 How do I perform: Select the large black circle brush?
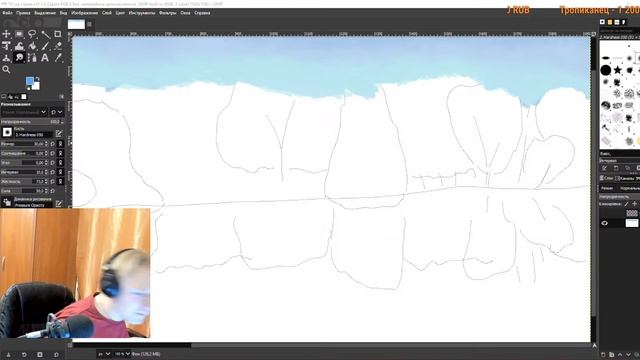tap(606, 70)
